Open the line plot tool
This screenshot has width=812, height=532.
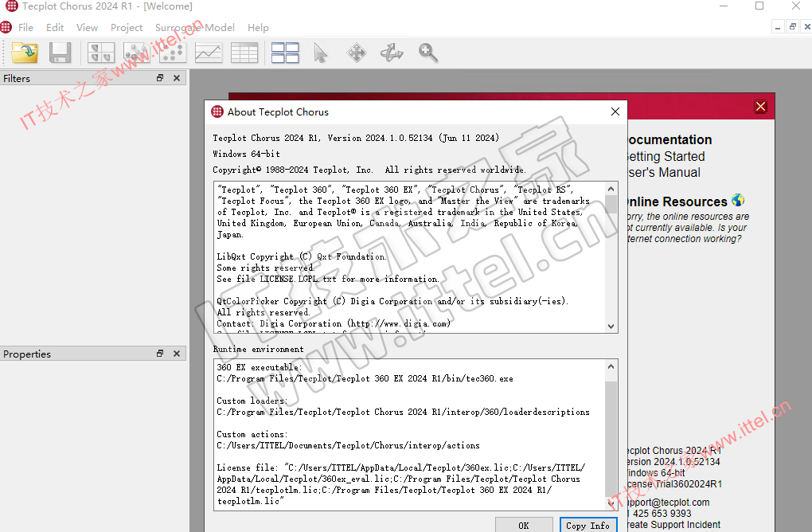coord(209,53)
